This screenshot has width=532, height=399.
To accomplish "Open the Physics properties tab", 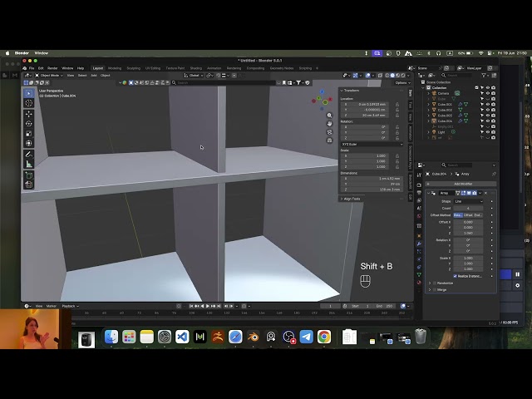I will [x=419, y=259].
